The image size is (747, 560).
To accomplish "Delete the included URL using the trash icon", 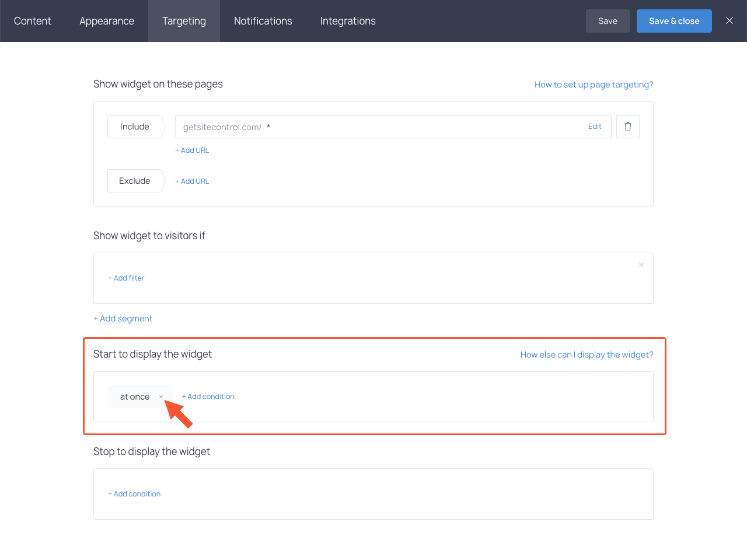I will point(627,126).
